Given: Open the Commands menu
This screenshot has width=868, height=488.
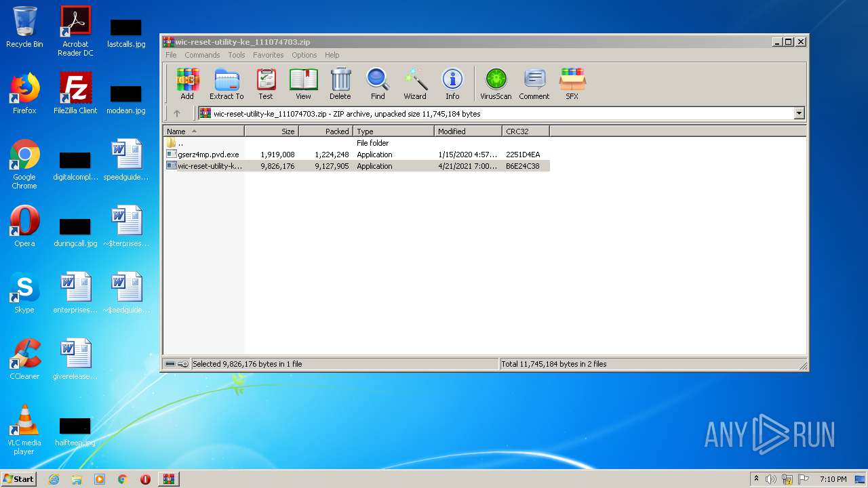Looking at the screenshot, I should click(x=202, y=55).
